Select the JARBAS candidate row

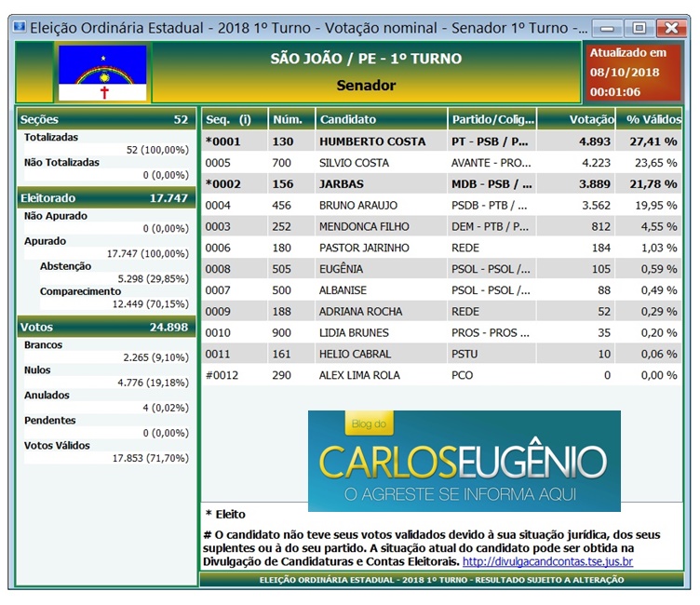441,184
